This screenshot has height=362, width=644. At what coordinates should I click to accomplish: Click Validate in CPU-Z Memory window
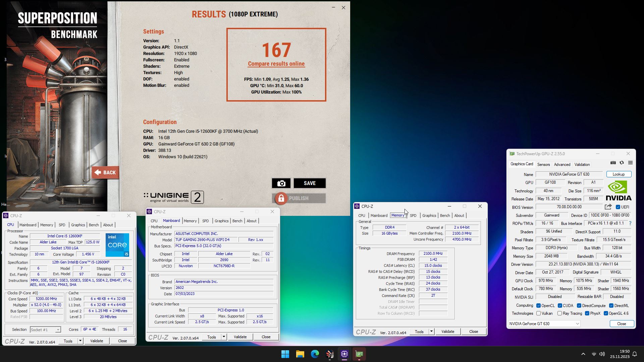[x=448, y=332]
